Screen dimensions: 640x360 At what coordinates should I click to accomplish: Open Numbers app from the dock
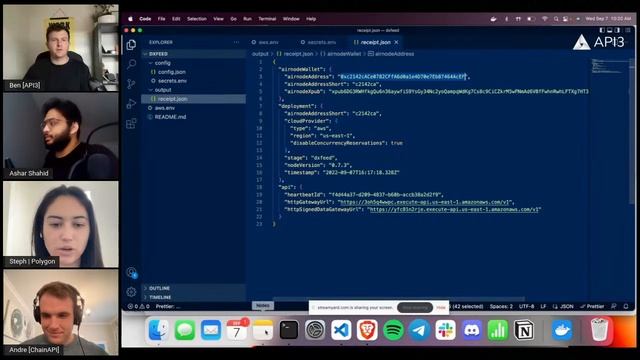click(498, 330)
